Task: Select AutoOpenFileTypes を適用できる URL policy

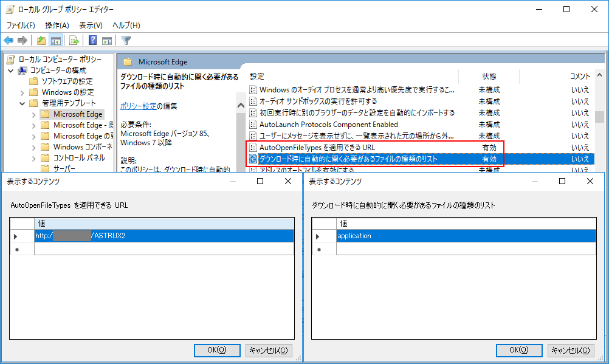Action: [x=317, y=147]
